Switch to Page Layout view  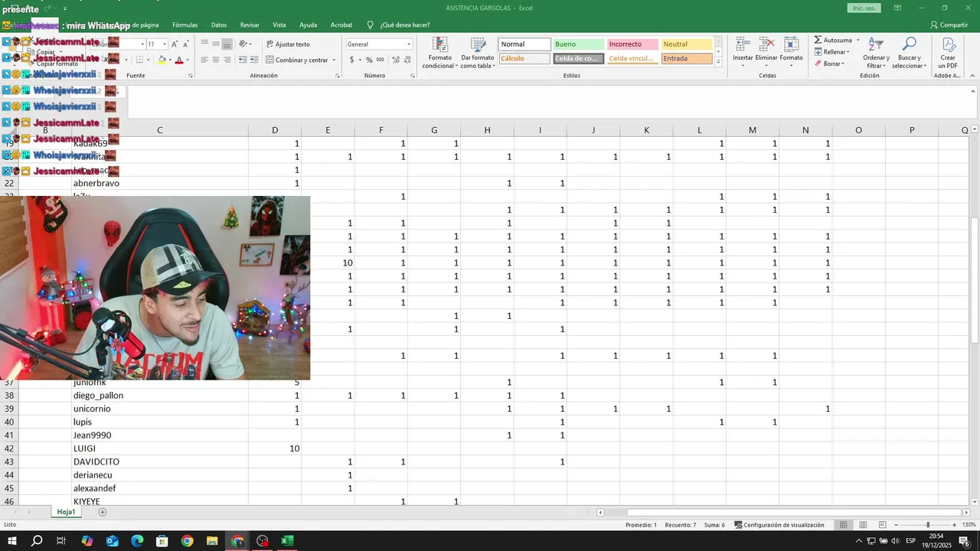click(863, 525)
